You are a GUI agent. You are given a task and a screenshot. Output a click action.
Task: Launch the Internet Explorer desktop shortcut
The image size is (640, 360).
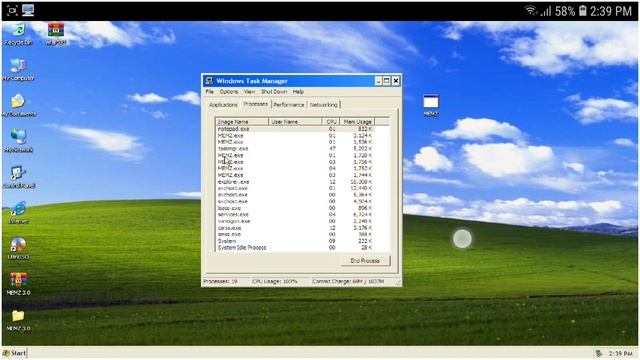point(18,213)
